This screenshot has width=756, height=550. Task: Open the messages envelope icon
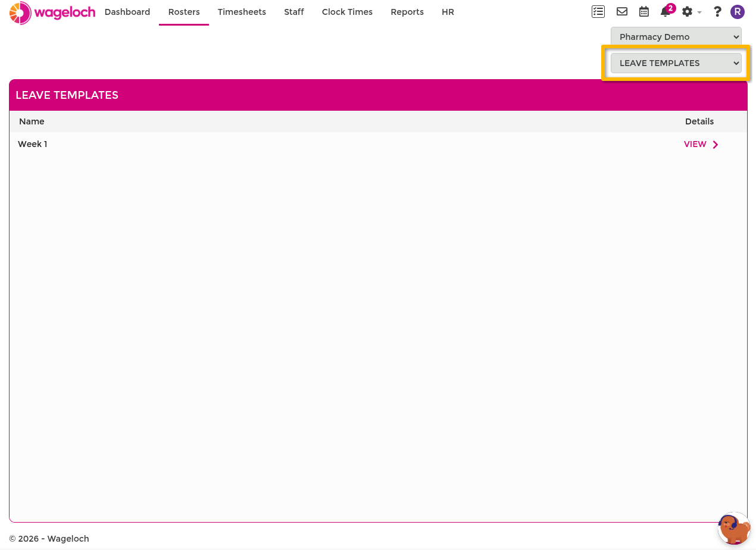tap(622, 12)
